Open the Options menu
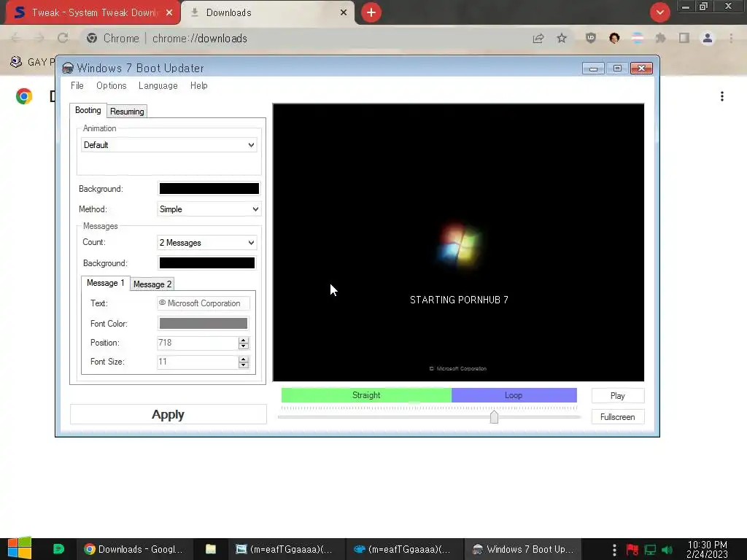The image size is (747, 560). (x=112, y=86)
